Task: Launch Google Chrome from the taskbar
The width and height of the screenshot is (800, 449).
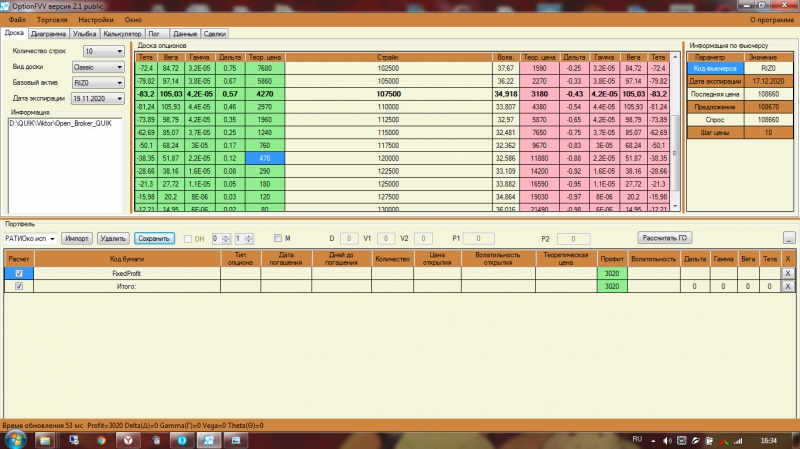Action: point(101,440)
